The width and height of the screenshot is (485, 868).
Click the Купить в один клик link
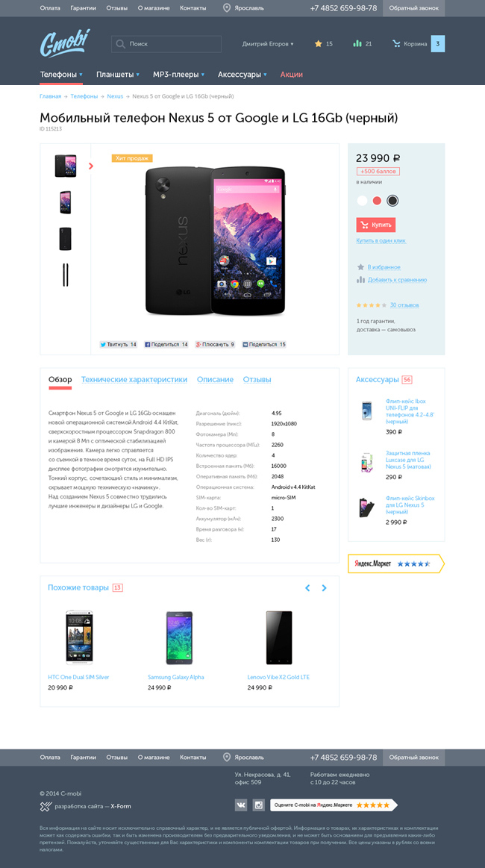pyautogui.click(x=381, y=241)
